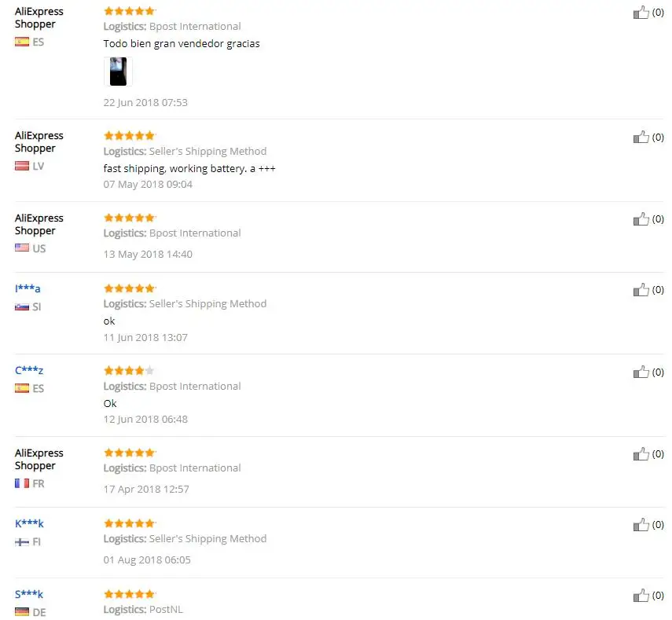
Task: Like K***k's review from Finland
Action: 641,524
